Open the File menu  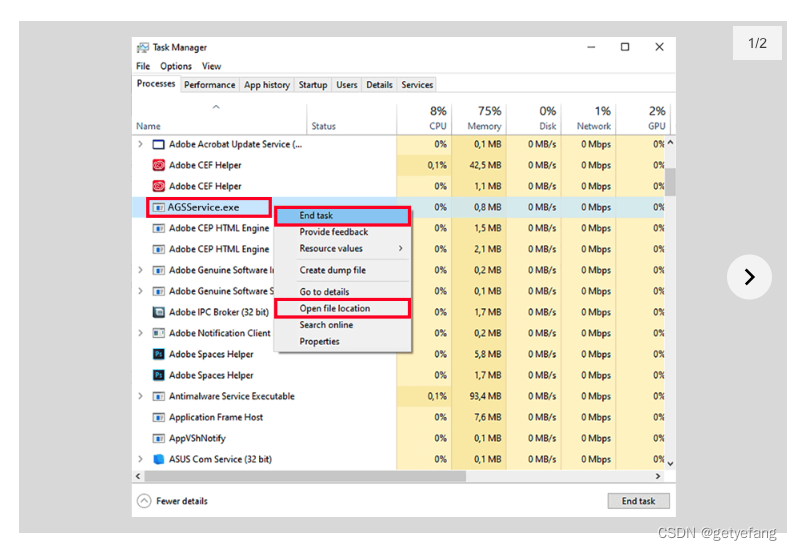click(143, 66)
